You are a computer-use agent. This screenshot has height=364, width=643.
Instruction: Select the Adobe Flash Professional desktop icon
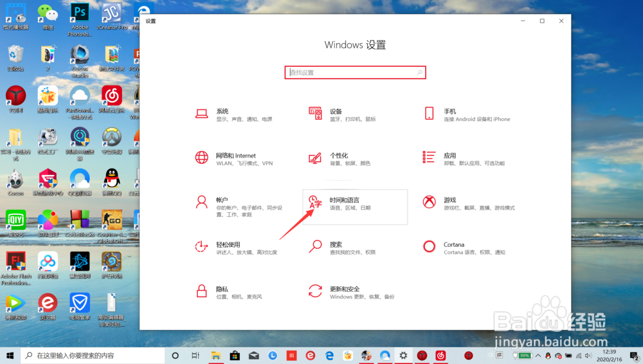pos(15,268)
